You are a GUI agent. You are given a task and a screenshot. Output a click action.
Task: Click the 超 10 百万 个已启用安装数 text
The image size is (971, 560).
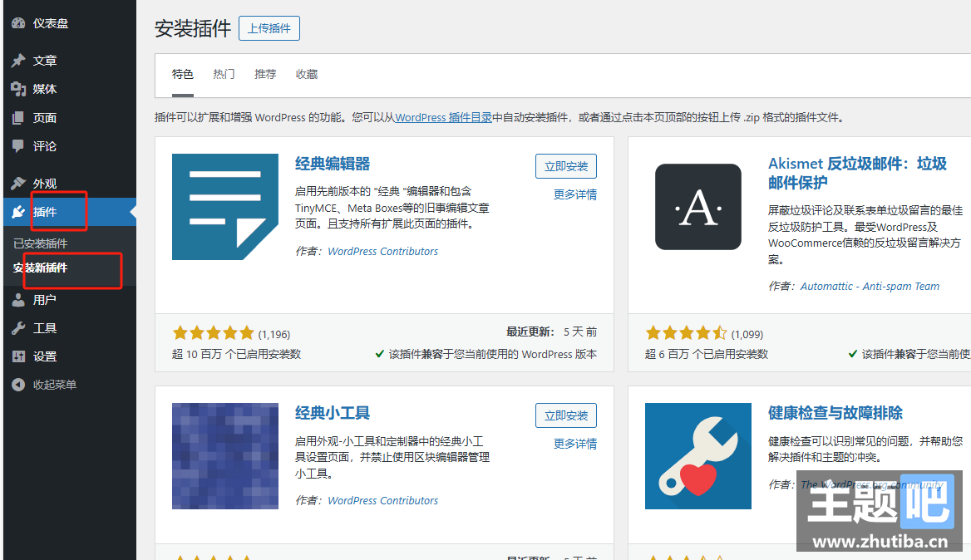237,354
